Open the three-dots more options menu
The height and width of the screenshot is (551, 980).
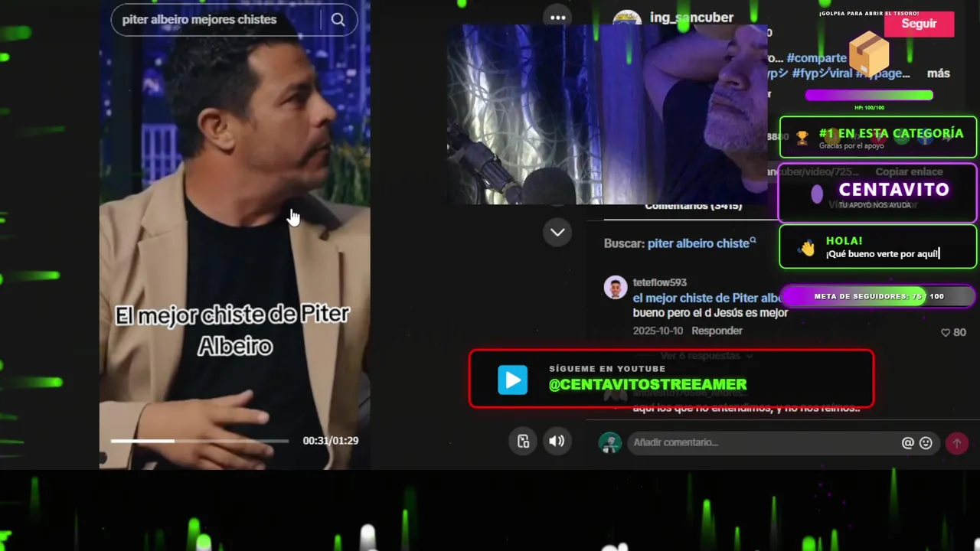pyautogui.click(x=557, y=18)
